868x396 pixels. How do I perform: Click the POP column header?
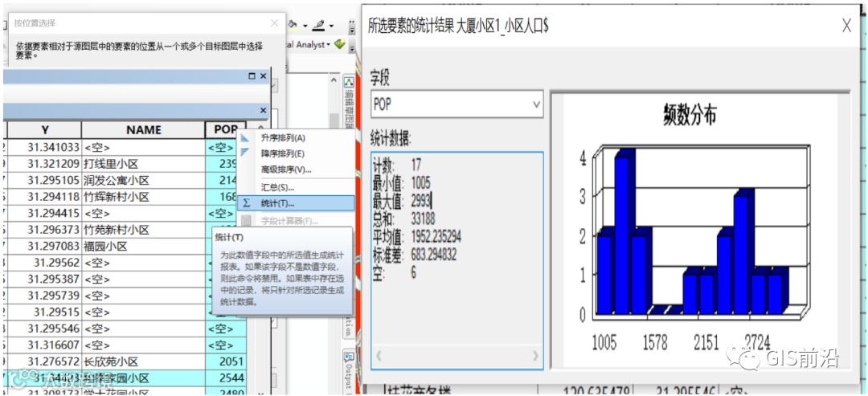pos(225,129)
